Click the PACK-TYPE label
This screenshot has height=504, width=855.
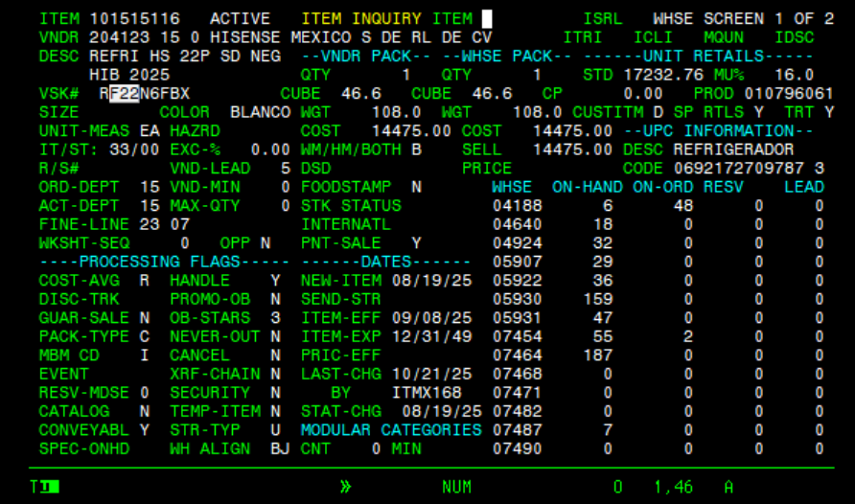pos(84,336)
